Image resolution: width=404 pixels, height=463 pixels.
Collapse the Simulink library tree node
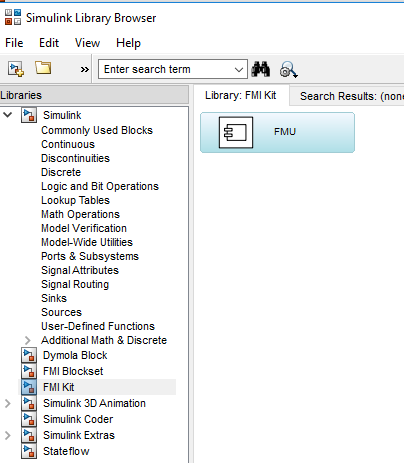click(x=8, y=115)
